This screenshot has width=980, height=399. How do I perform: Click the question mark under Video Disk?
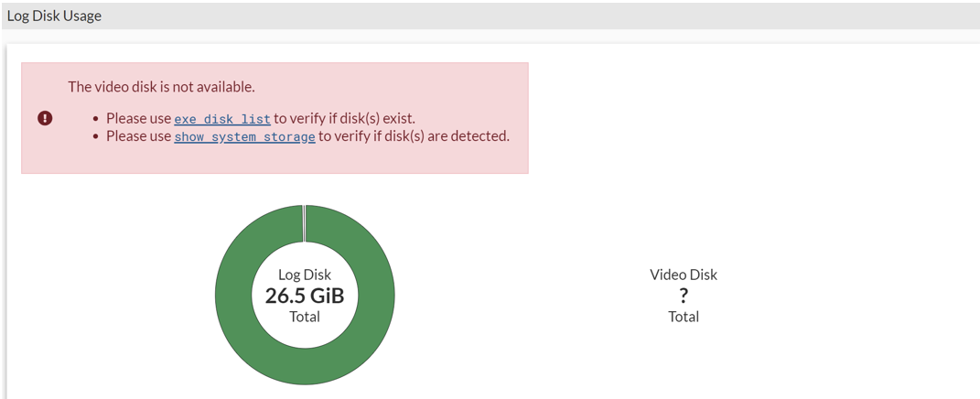684,296
